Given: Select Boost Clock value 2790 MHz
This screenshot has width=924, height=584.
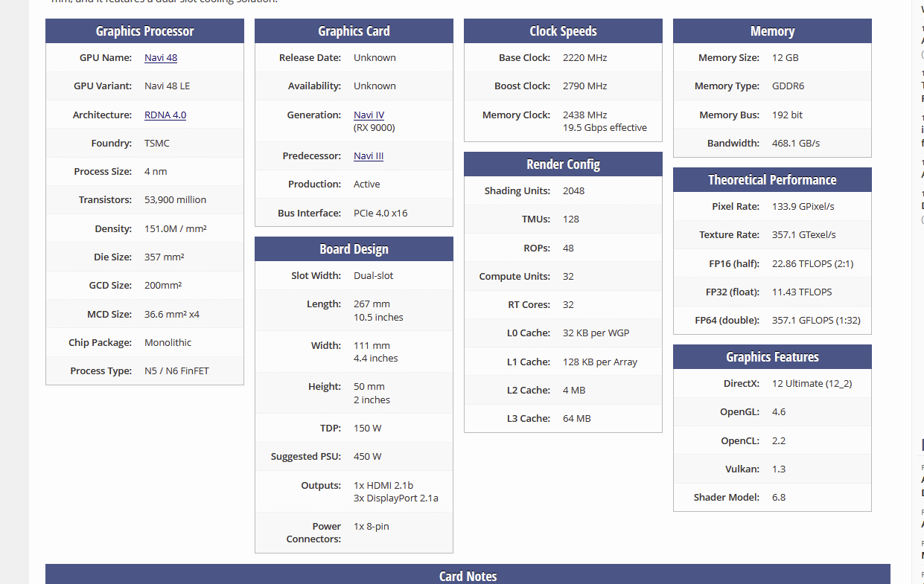Looking at the screenshot, I should (585, 86).
